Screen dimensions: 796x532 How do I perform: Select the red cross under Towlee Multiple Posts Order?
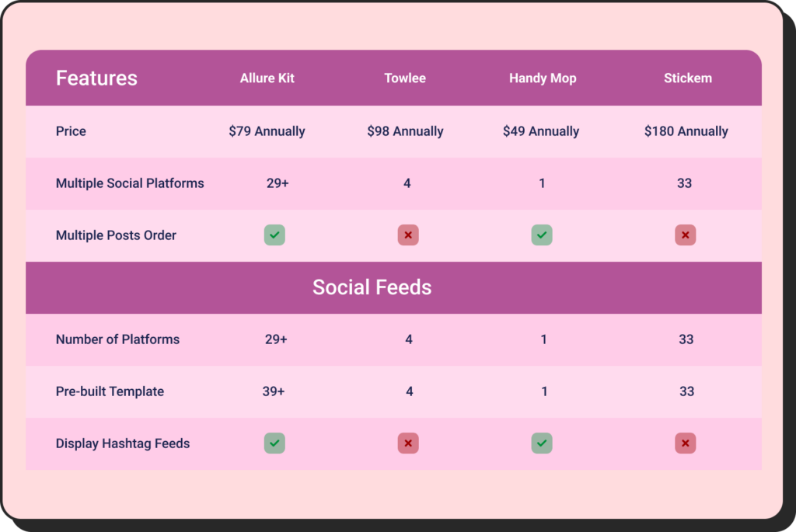408,235
